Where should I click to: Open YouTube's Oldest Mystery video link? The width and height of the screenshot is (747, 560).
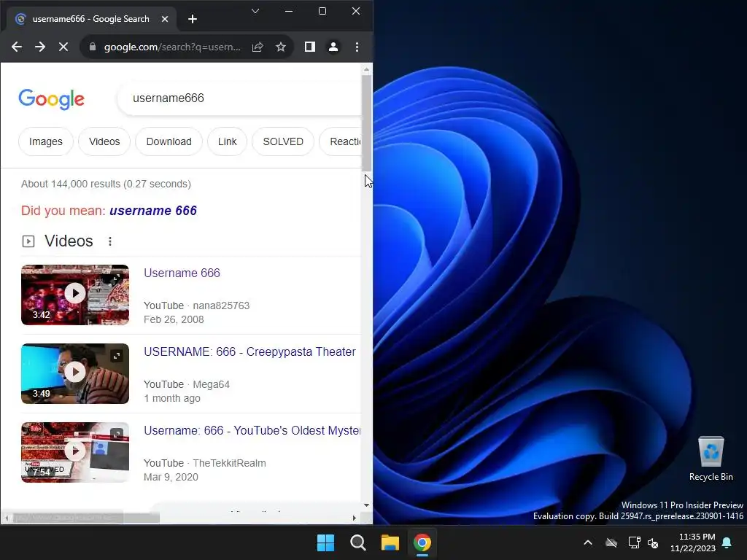(252, 430)
